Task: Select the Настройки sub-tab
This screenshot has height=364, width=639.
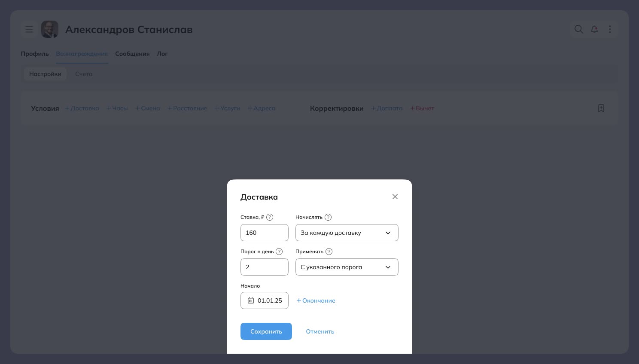Action: [45, 74]
